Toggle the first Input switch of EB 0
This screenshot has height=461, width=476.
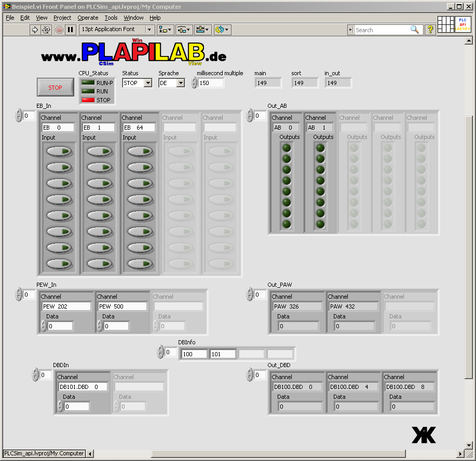click(x=59, y=151)
